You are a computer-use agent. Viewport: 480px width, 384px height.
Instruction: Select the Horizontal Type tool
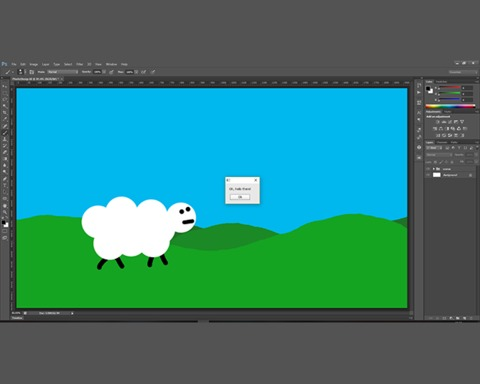pos(5,185)
